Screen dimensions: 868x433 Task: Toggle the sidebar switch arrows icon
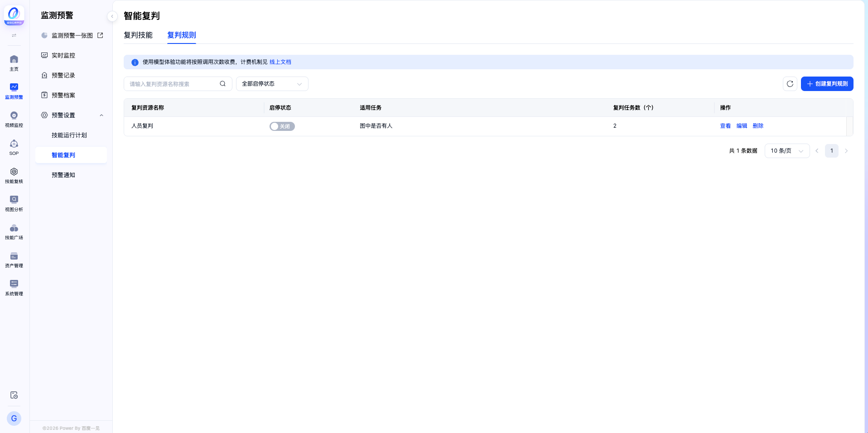click(x=14, y=35)
